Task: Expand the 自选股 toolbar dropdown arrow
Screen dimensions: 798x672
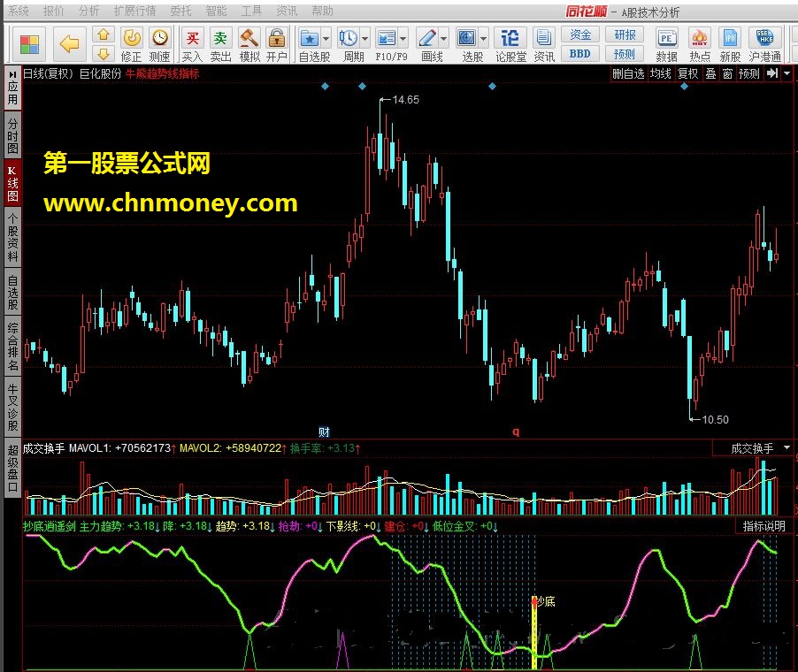Action: point(326,38)
